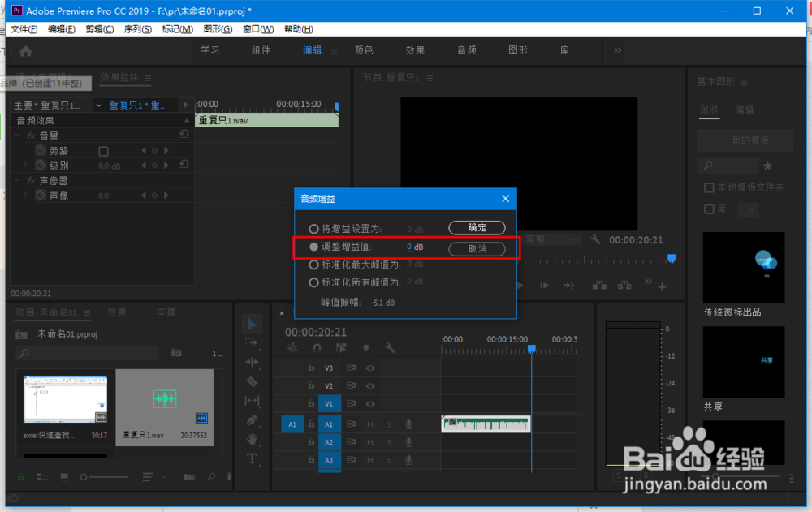Image resolution: width=812 pixels, height=512 pixels.
Task: Check the 库 checkbox
Action: point(709,209)
